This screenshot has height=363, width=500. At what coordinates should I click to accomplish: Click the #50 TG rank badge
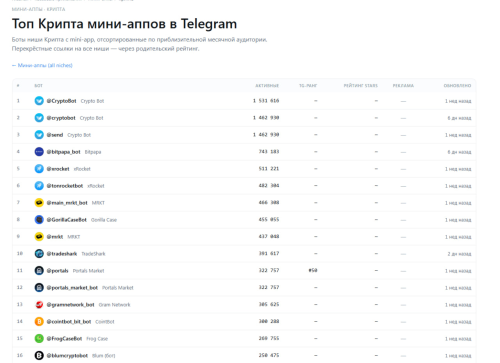tap(313, 270)
